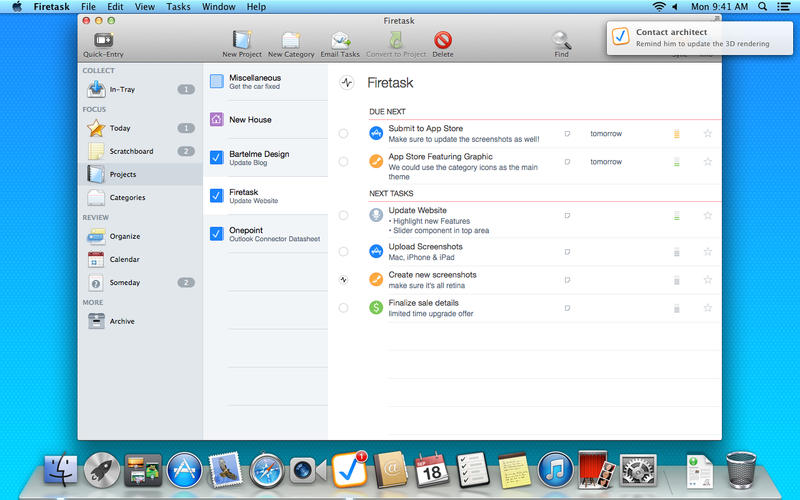800x500 pixels.
Task: Click the New Category toolbar icon
Action: click(291, 41)
